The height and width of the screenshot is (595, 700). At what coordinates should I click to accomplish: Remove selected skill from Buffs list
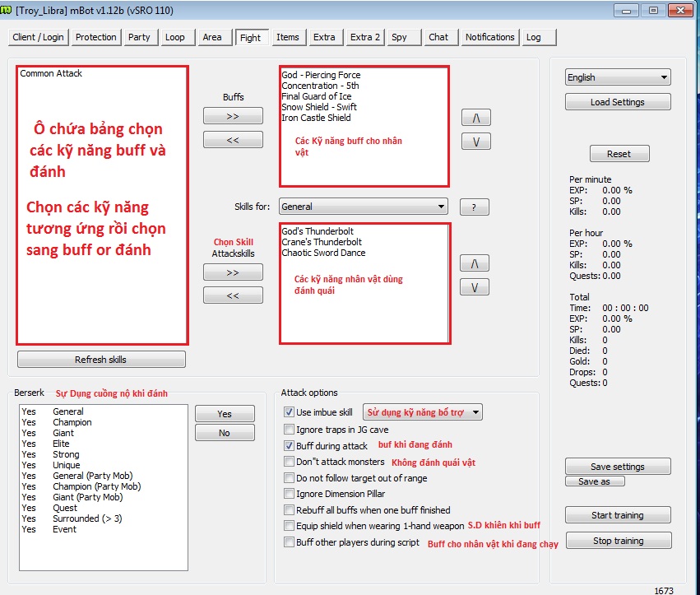(x=233, y=140)
